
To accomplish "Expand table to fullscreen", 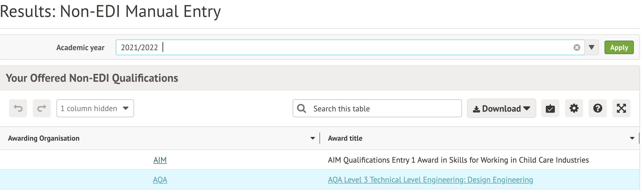I will (621, 108).
